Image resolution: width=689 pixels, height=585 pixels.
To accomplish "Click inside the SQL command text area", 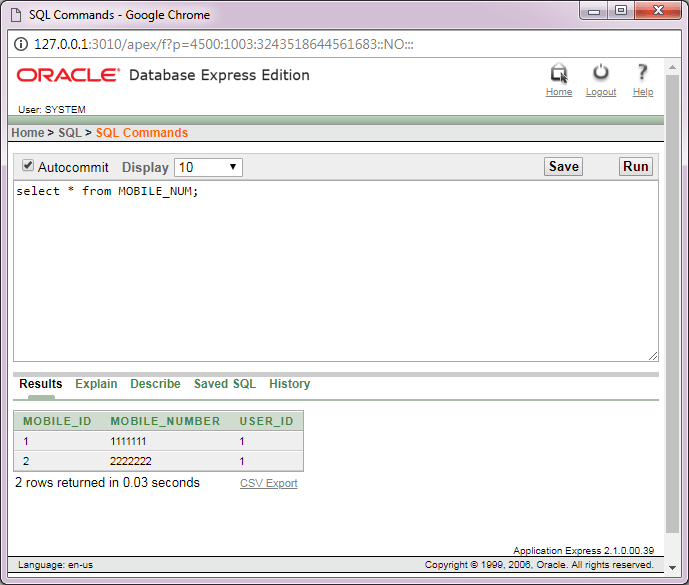I will coord(336,271).
